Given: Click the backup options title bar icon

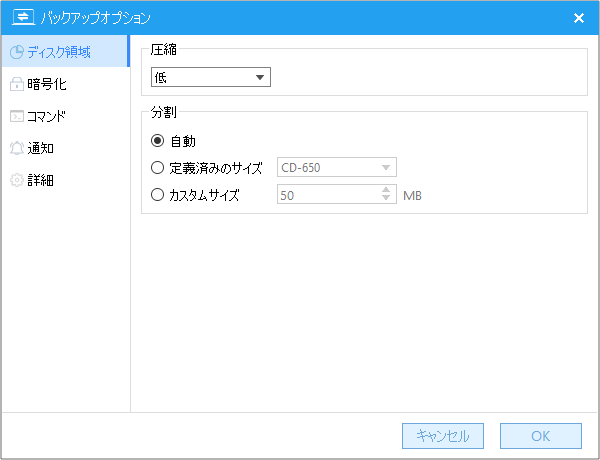Looking at the screenshot, I should click(x=23, y=18).
